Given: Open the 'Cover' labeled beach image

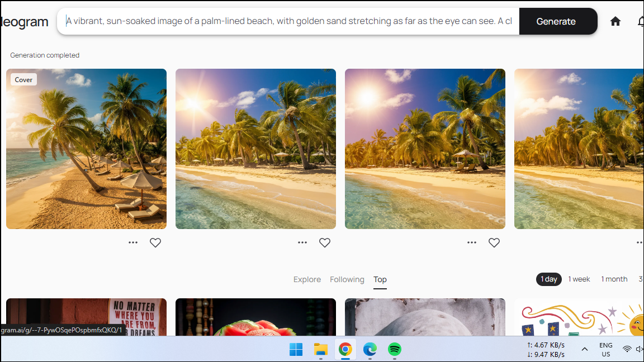Looking at the screenshot, I should tap(86, 149).
